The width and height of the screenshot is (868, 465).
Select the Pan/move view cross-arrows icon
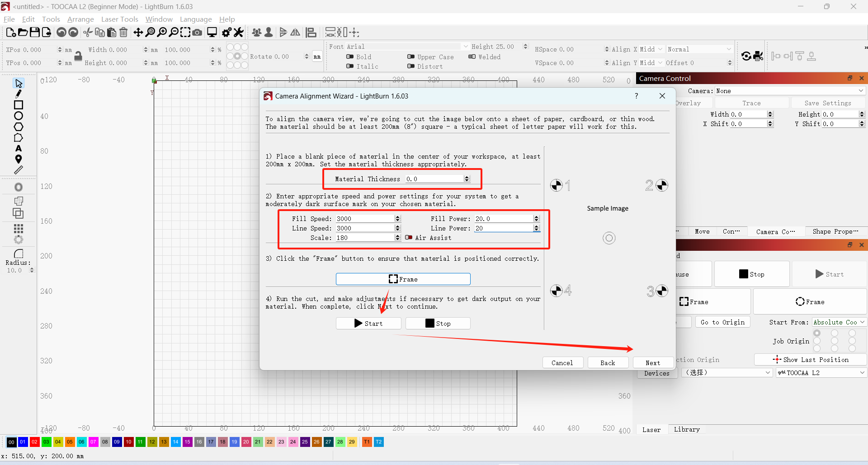point(138,32)
